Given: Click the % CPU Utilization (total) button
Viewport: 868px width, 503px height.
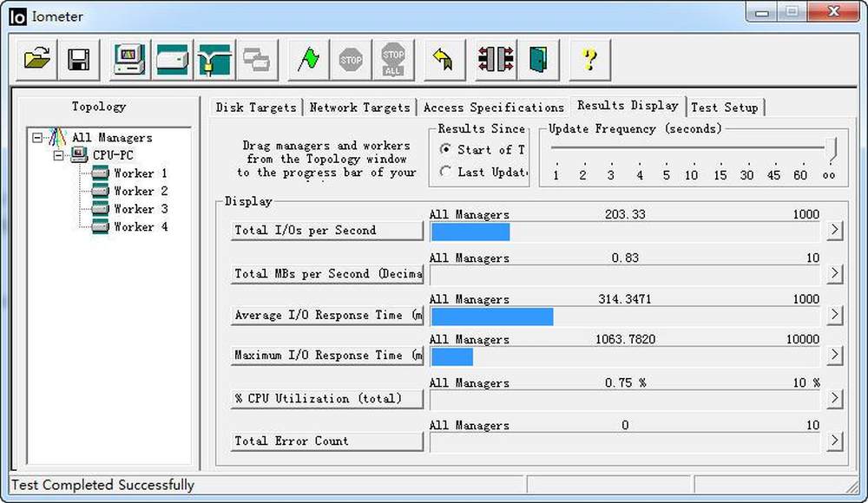Looking at the screenshot, I should 326,398.
